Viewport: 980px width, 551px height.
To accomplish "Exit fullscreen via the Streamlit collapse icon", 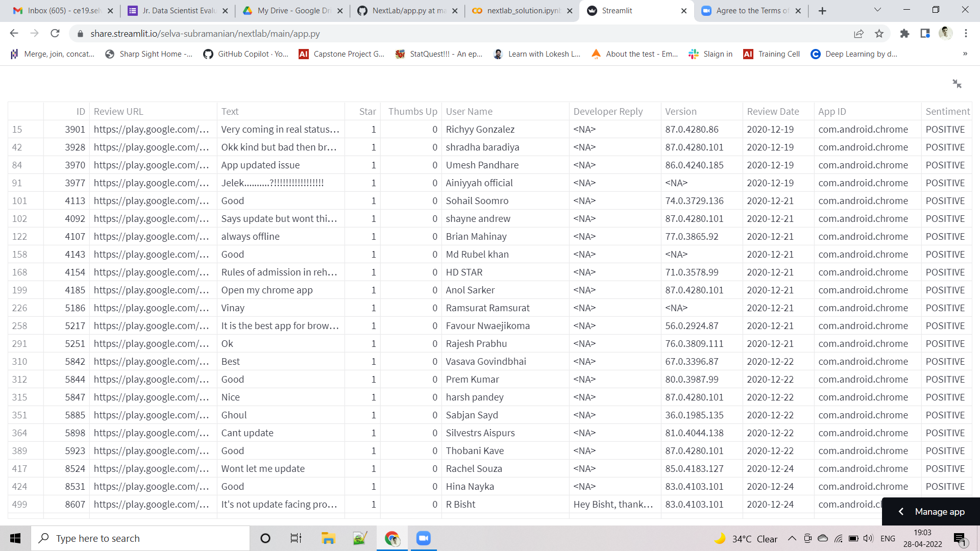I will (957, 83).
